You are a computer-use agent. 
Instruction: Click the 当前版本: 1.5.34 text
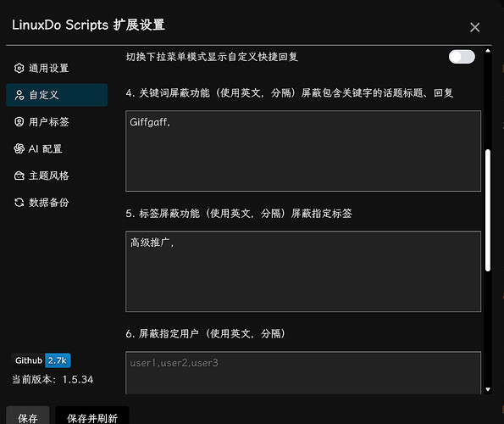pyautogui.click(x=53, y=380)
